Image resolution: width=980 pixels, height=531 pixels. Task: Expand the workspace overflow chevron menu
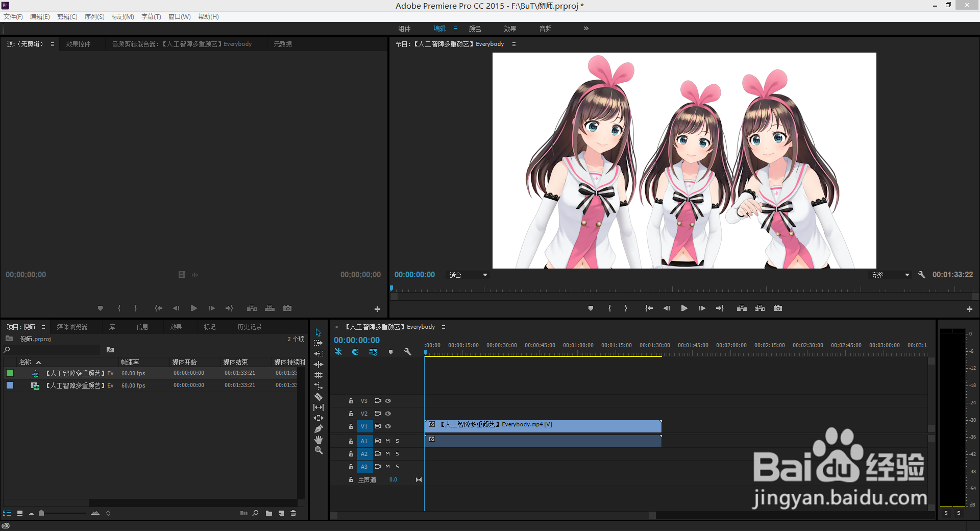[586, 29]
